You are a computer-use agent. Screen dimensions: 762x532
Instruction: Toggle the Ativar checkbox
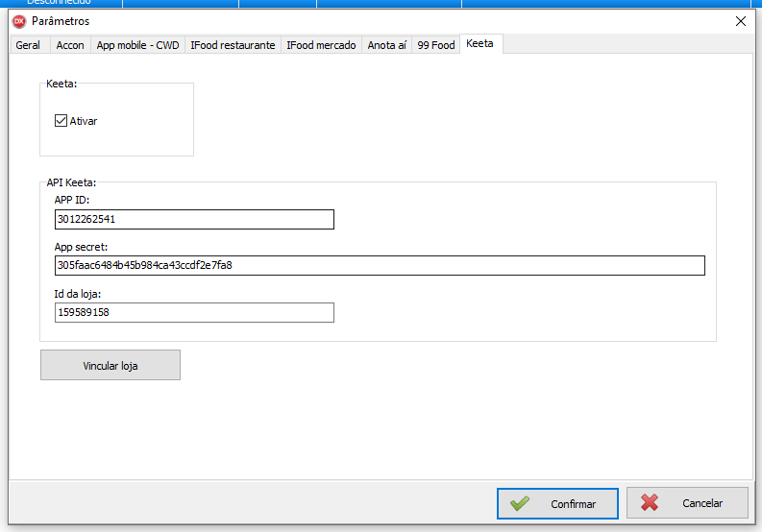[61, 120]
